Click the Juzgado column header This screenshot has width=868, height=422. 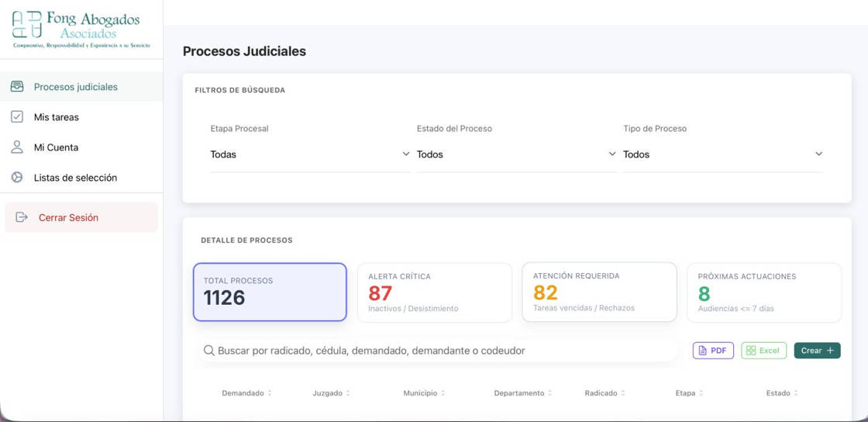327,393
